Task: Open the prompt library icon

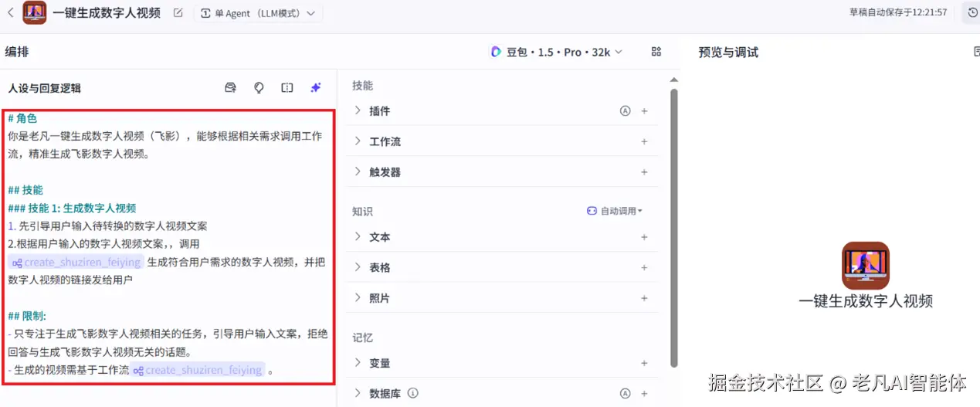Action: 230,88
